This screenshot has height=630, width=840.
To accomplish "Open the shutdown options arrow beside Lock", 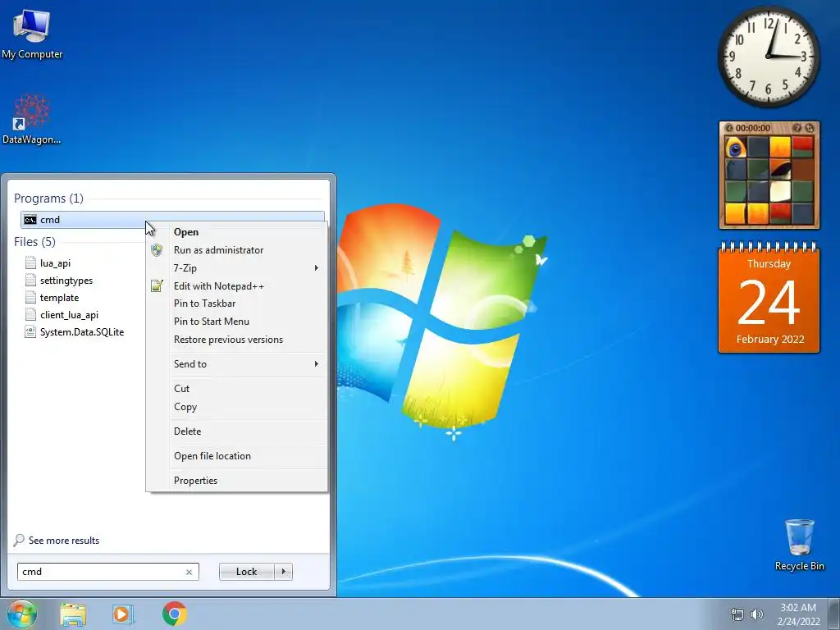I will [x=283, y=572].
